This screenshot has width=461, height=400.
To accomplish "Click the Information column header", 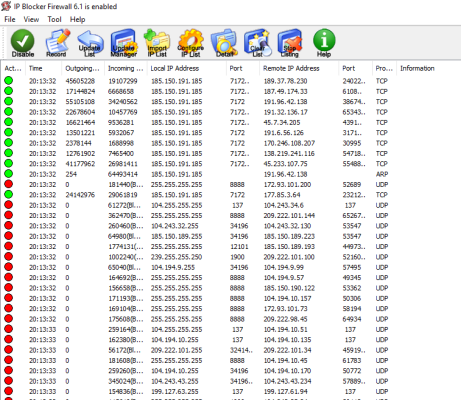I will click(417, 68).
